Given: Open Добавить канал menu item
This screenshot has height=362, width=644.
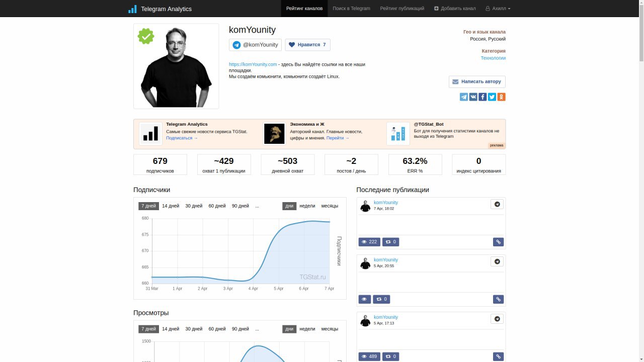Looking at the screenshot, I should point(455,9).
